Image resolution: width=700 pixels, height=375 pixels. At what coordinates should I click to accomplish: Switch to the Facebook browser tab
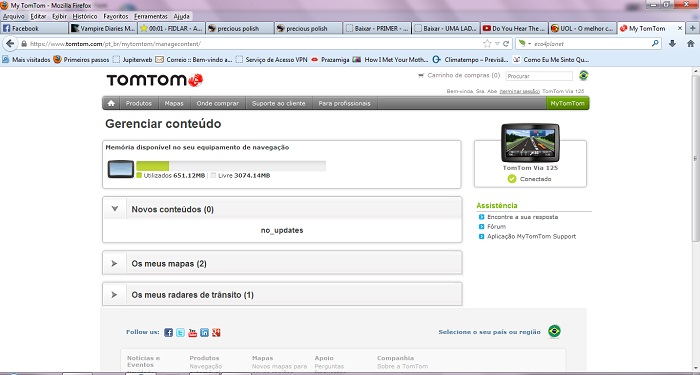coord(34,28)
